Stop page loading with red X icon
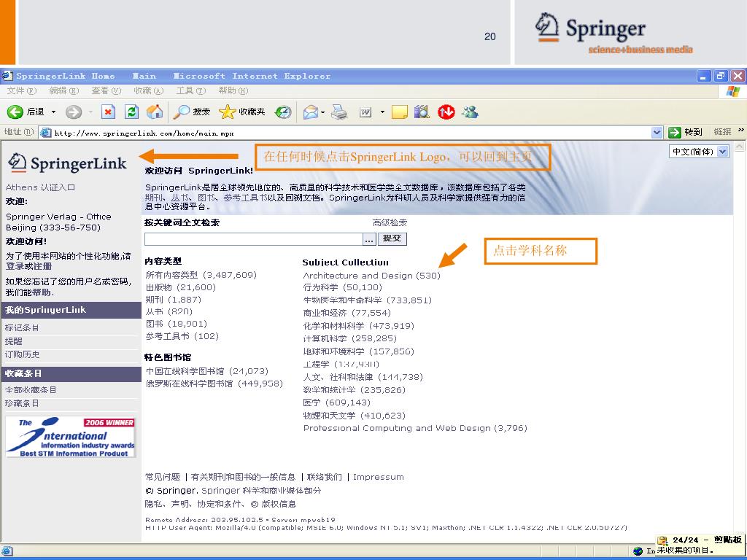 pos(108,112)
